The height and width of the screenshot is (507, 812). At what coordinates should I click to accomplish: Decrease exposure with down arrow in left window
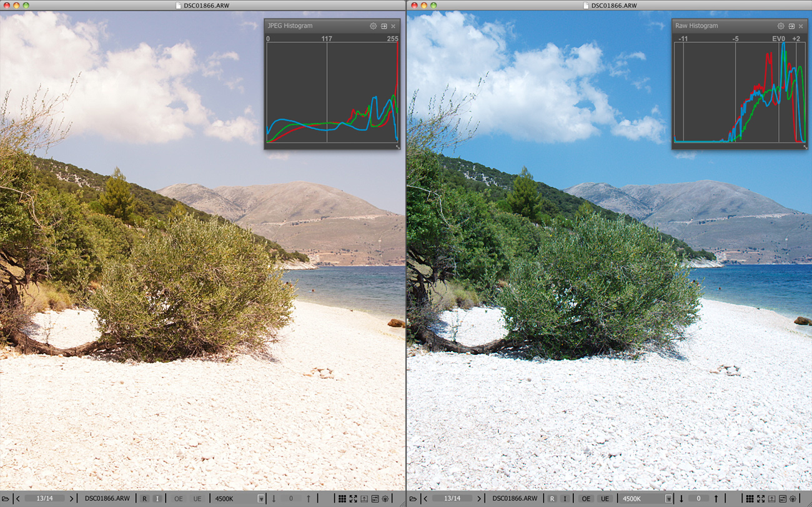click(x=274, y=498)
